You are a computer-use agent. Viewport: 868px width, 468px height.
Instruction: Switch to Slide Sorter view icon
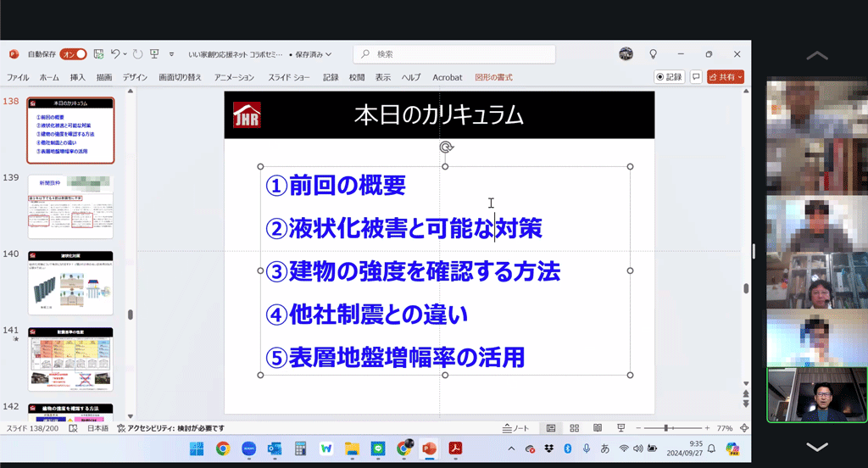574,428
